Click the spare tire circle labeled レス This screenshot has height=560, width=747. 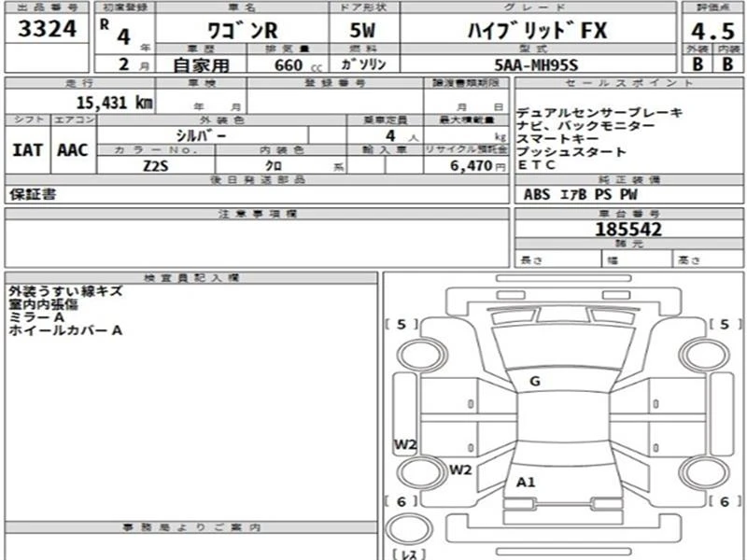(x=409, y=528)
